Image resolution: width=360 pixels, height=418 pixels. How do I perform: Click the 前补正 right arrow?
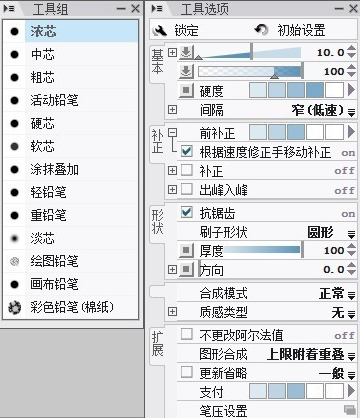[x=351, y=132]
